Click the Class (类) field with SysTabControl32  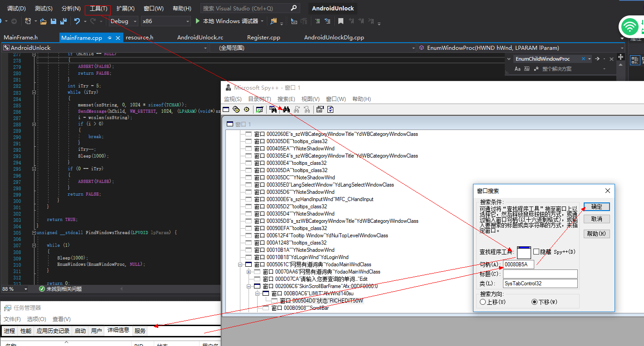[x=540, y=284]
